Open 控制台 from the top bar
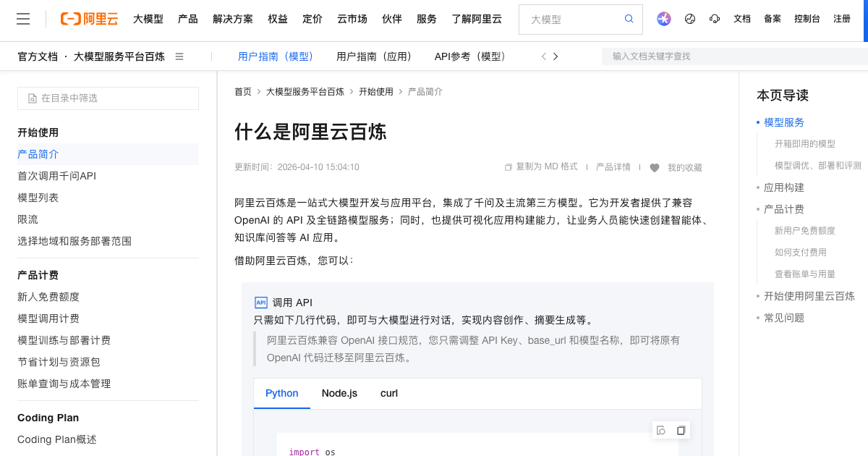868x456 pixels. point(807,19)
